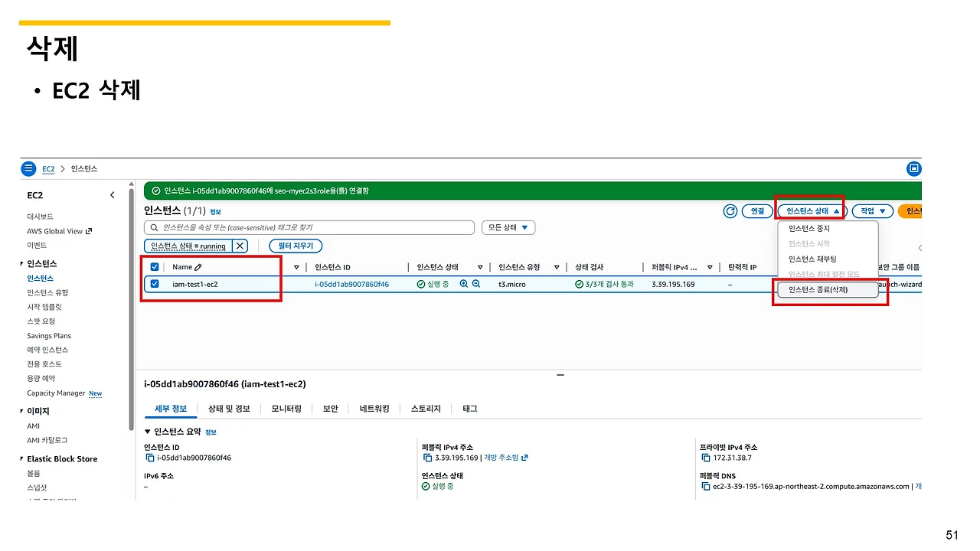This screenshot has width=980, height=551.
Task: Go to 볼륨 in the sidebar
Action: [34, 474]
